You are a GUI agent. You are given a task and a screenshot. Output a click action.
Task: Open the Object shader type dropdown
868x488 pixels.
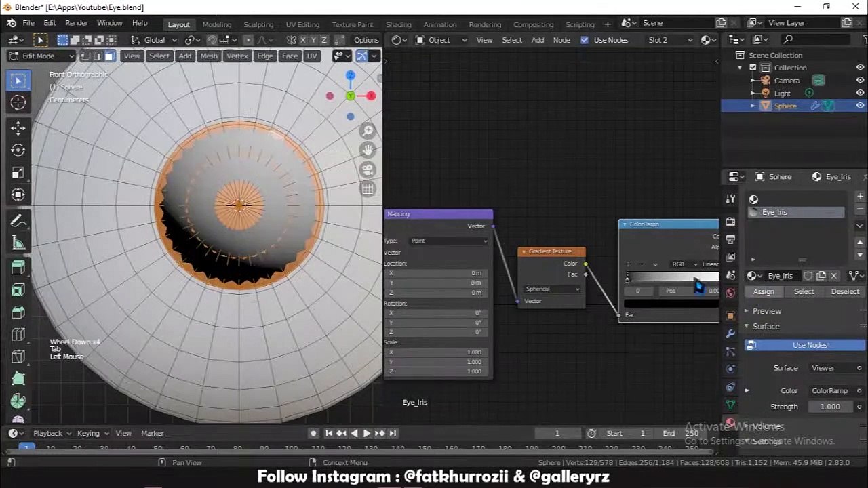click(441, 40)
